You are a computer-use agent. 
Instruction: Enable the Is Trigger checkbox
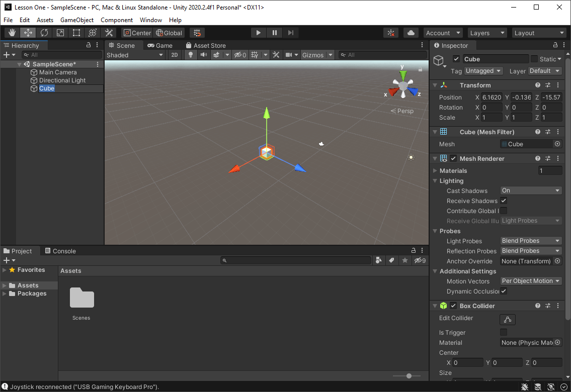coord(503,332)
